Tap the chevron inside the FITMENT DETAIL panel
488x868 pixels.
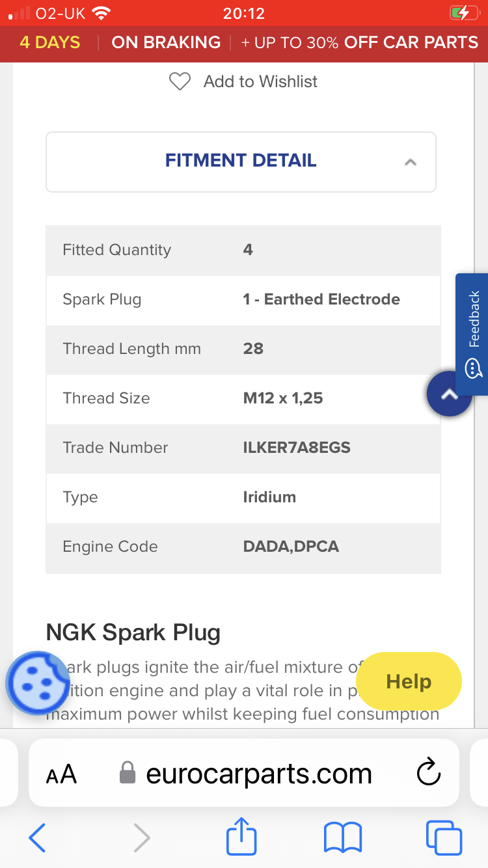coord(411,162)
